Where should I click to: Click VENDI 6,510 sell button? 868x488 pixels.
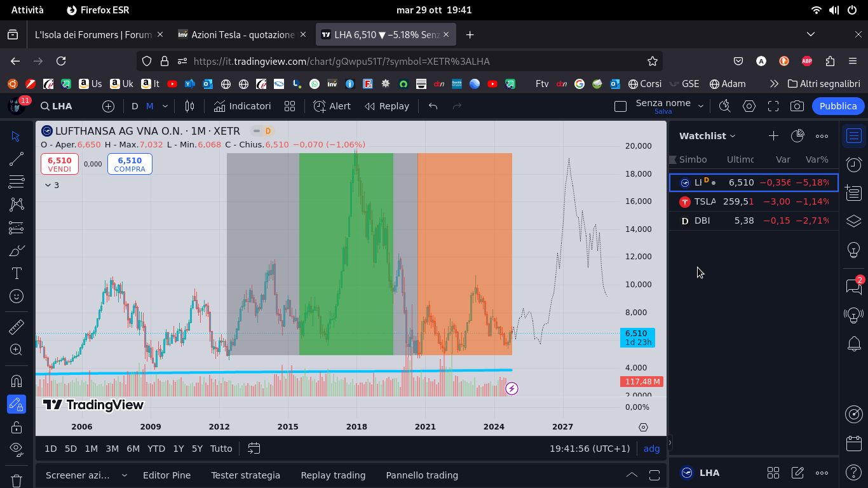(60, 164)
